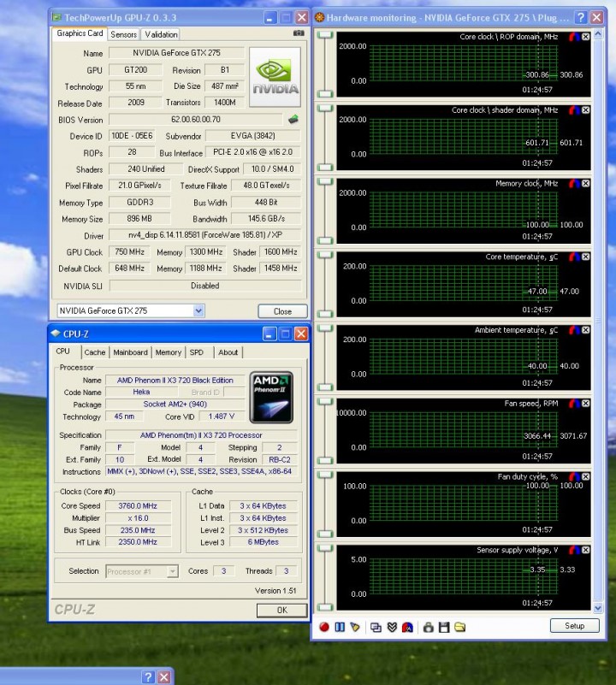
Task: Click the HT Link value 2350.0 MHz
Action: click(x=138, y=541)
